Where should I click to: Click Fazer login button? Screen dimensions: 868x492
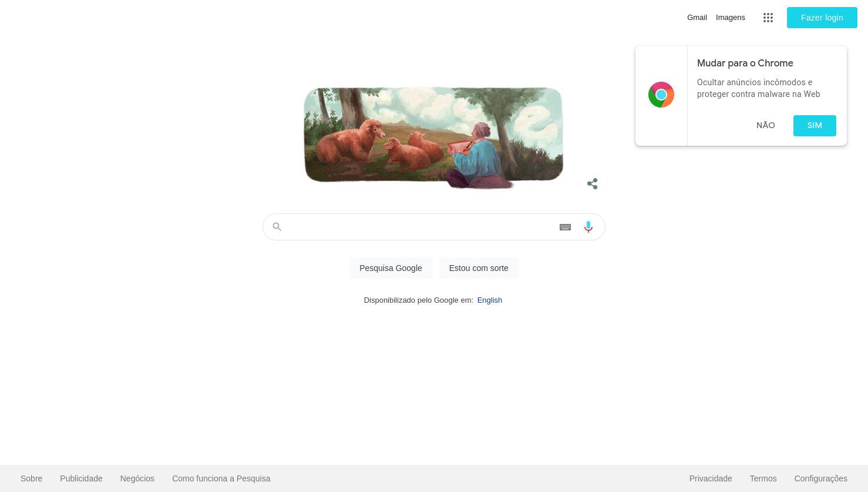(x=822, y=18)
